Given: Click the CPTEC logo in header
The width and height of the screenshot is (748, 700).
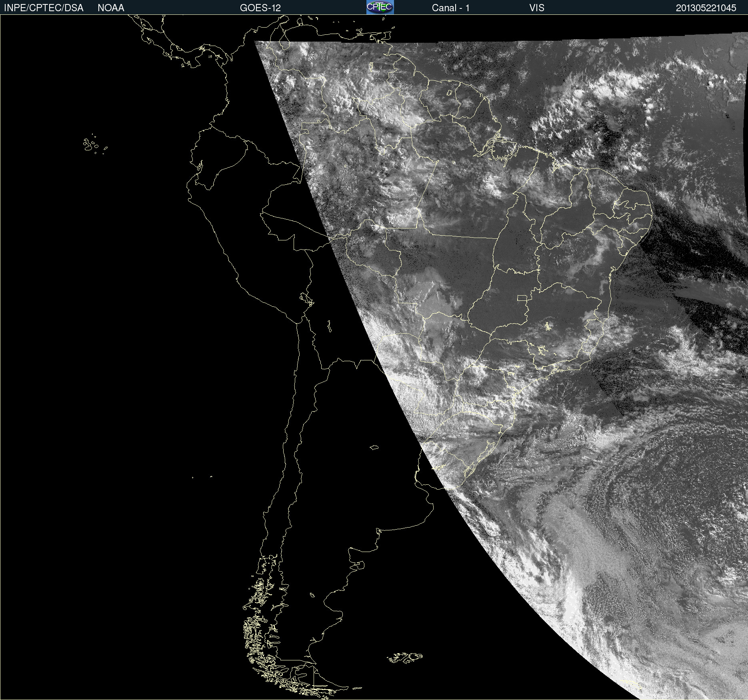Looking at the screenshot, I should [380, 7].
